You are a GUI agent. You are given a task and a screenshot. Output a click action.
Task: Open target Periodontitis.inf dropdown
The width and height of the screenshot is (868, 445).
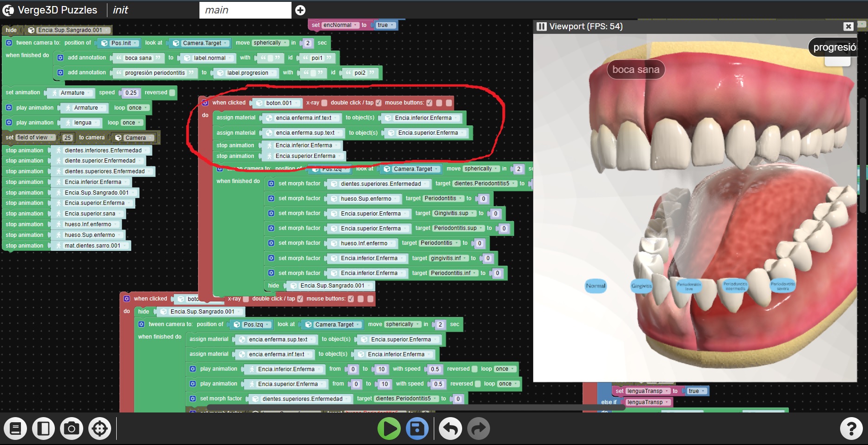coord(454,273)
